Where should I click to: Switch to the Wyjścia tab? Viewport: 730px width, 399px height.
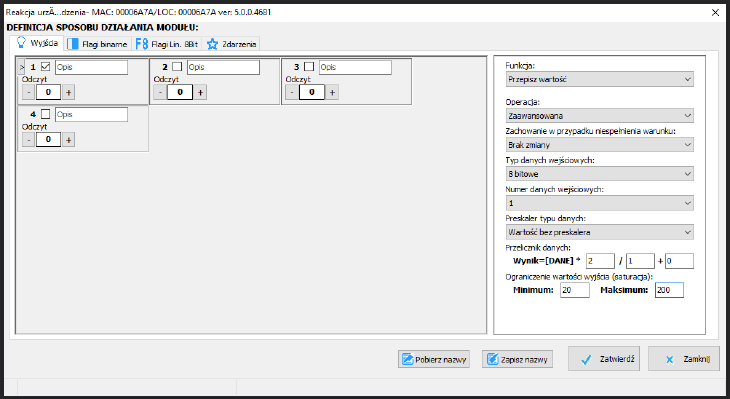[x=37, y=43]
